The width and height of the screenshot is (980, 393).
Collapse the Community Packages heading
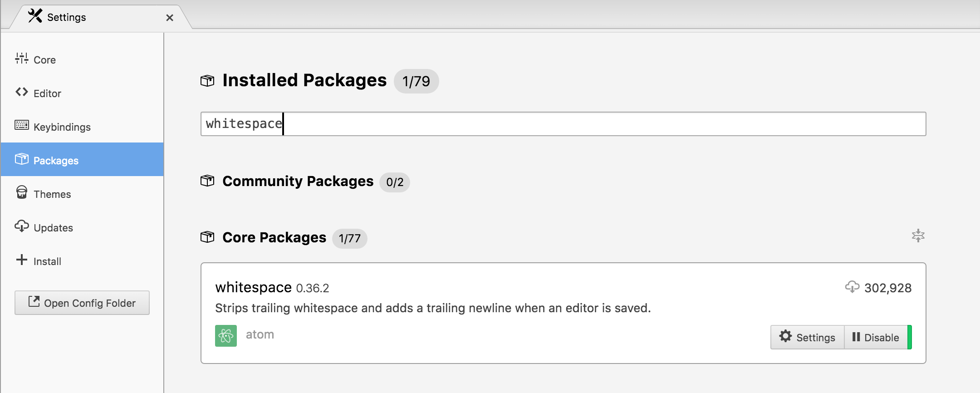298,181
